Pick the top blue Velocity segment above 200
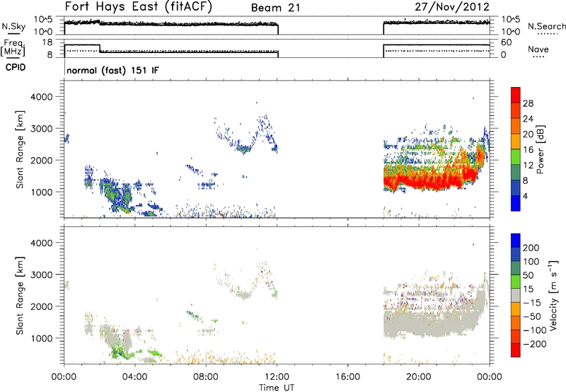Image resolution: width=566 pixels, height=392 pixels. coord(516,241)
